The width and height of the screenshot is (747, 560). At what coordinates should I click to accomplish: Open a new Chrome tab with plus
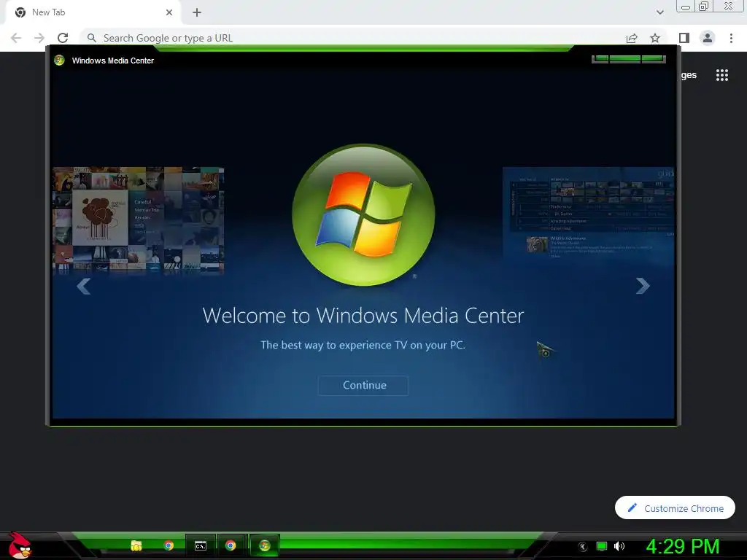click(x=197, y=12)
